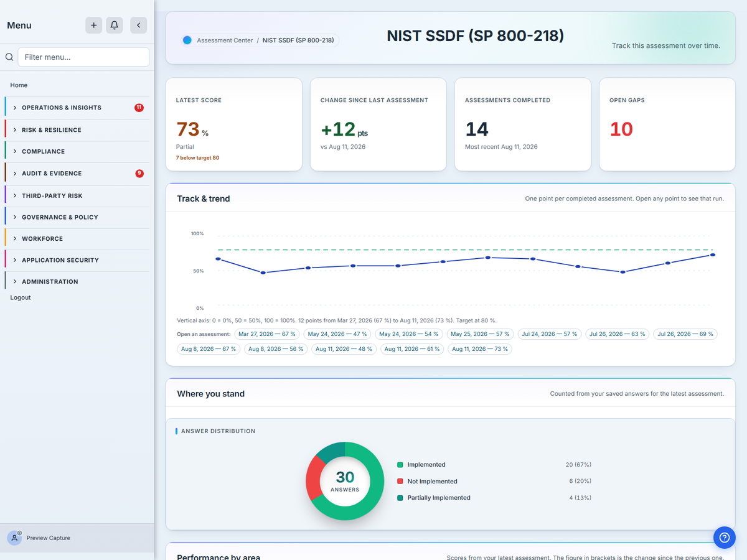
Task: Click the blue dot icon in the breadcrumb
Action: [x=187, y=40]
